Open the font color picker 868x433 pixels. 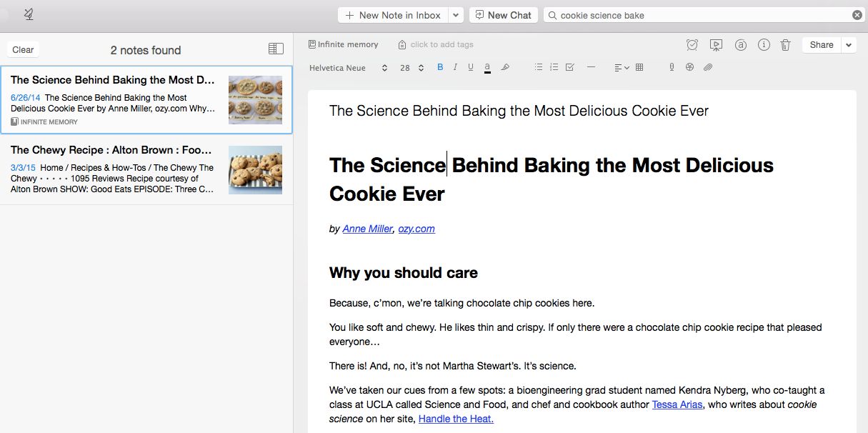click(x=487, y=67)
